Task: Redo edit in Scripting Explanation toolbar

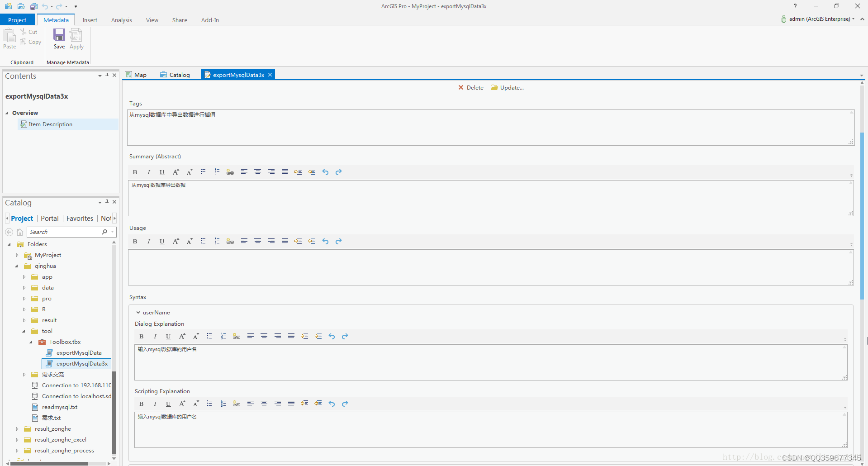Action: point(345,404)
